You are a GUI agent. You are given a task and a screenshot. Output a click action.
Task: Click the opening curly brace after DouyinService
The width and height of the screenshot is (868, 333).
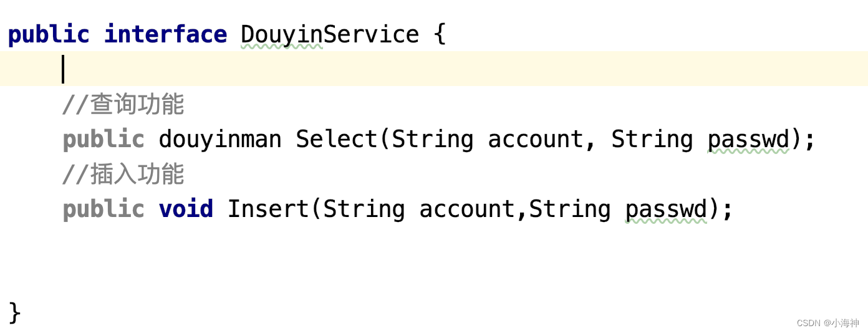(x=440, y=34)
